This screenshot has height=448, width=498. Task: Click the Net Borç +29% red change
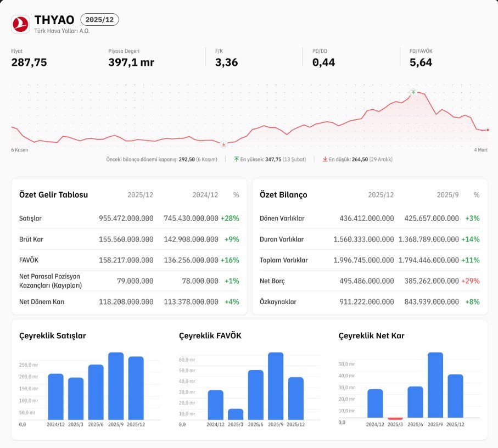(x=471, y=281)
